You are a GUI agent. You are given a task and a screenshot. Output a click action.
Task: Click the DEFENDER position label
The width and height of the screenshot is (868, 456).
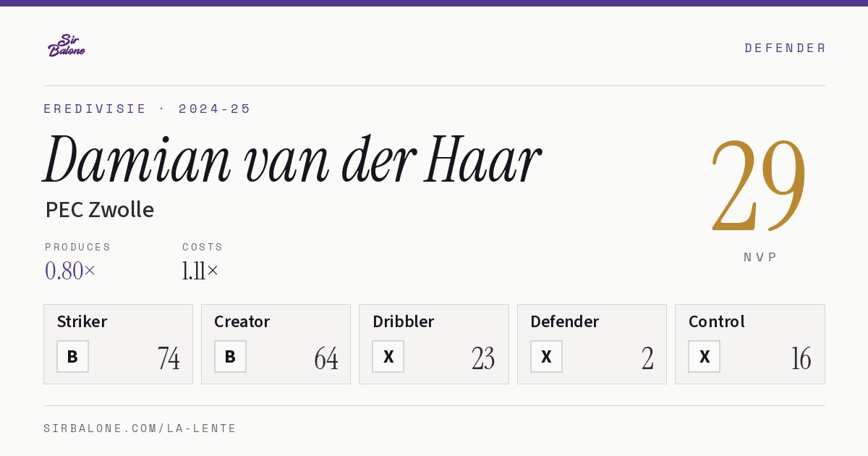[785, 48]
